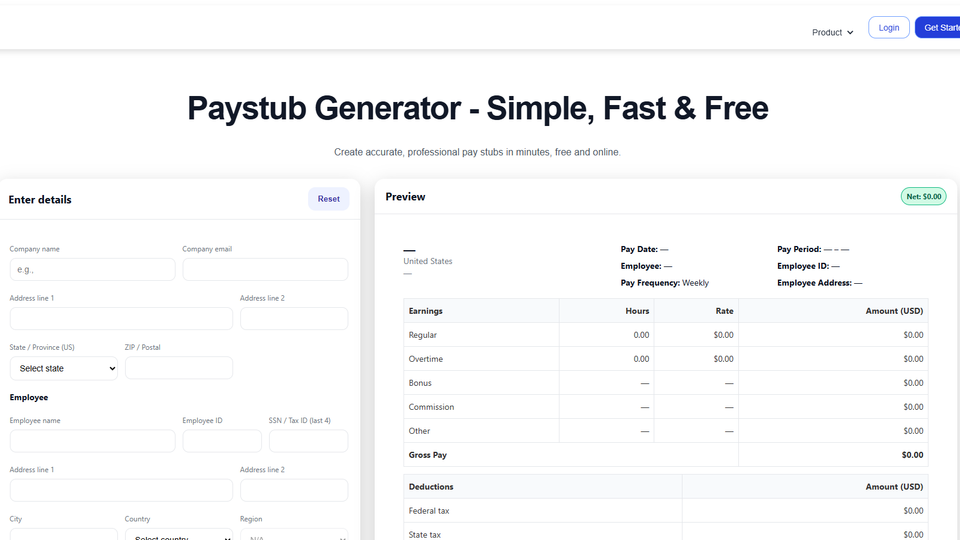Click the employee Address line 2 field

(x=294, y=490)
